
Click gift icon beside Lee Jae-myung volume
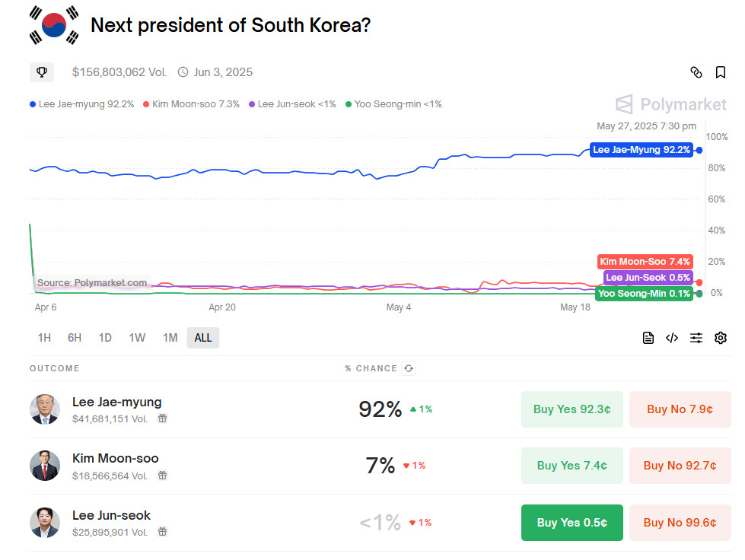(162, 418)
